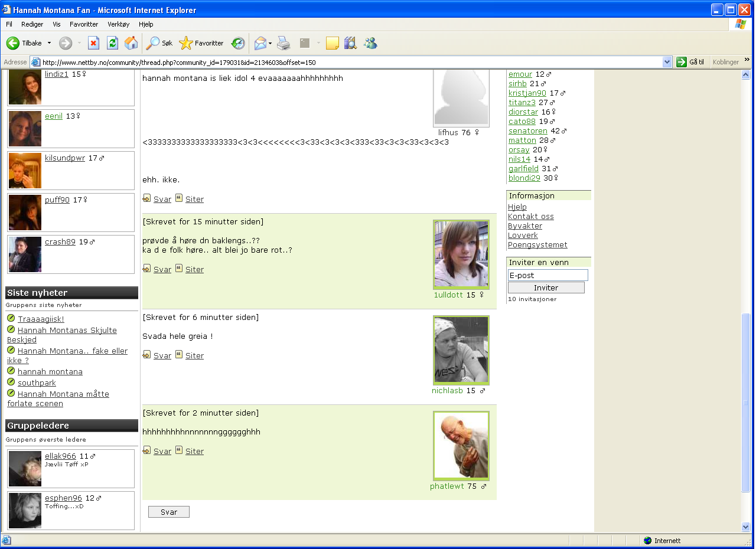Click the green icon beside southpark news
Image resolution: width=756 pixels, height=549 pixels.
11,382
